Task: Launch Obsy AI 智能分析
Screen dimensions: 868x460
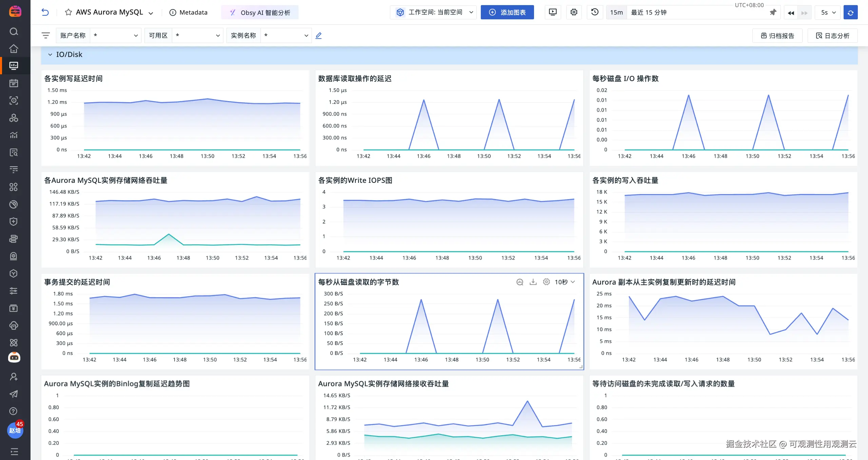Action: click(x=260, y=13)
